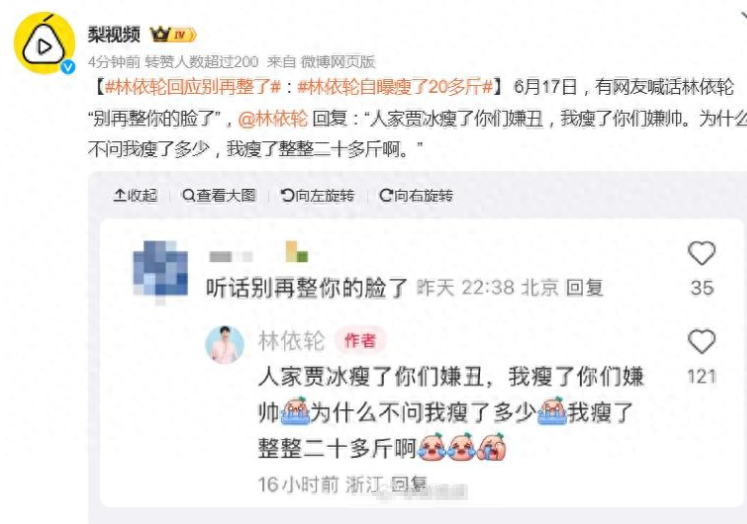
Task: Open 林依轮's round profile avatar
Action: tap(224, 344)
